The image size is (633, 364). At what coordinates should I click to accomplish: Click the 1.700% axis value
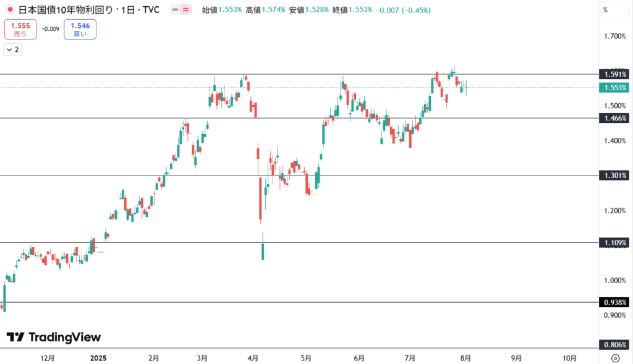click(x=615, y=36)
